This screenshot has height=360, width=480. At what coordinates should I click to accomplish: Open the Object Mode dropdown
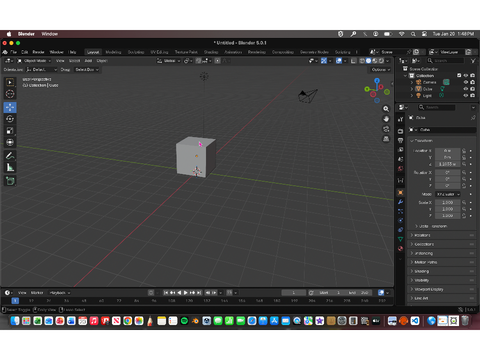(x=34, y=61)
